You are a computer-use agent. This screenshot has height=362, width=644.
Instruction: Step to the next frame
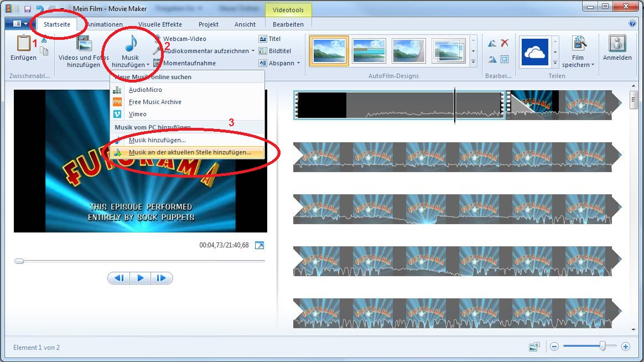161,278
